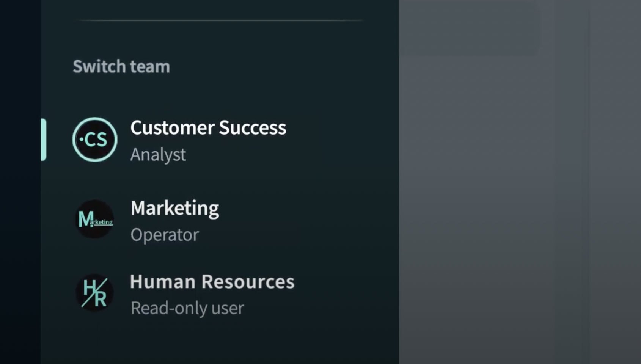This screenshot has height=364, width=641.
Task: Click the CS circular team avatar
Action: [x=95, y=140]
